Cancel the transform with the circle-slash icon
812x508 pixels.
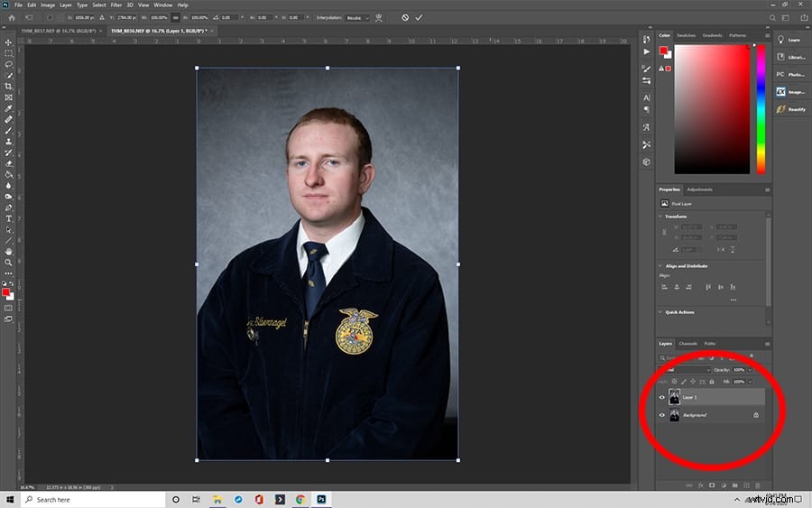click(405, 18)
